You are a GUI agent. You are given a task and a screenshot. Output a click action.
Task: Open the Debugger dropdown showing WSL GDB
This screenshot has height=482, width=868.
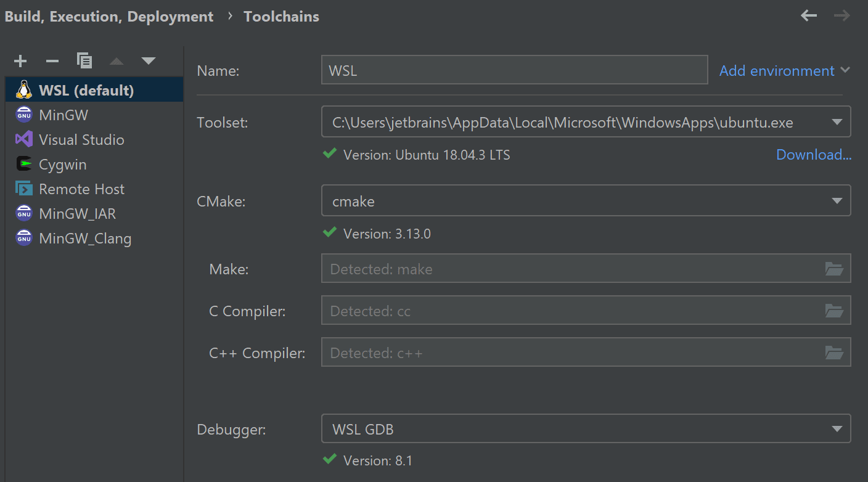click(x=586, y=429)
